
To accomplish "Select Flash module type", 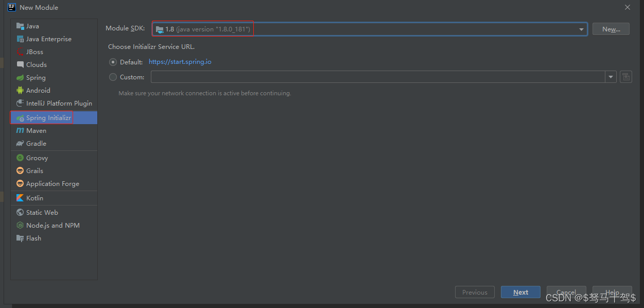I will (54, 238).
